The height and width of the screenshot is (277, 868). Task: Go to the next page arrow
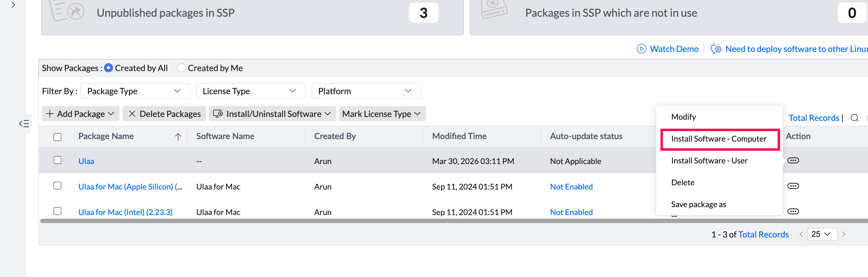coord(843,234)
